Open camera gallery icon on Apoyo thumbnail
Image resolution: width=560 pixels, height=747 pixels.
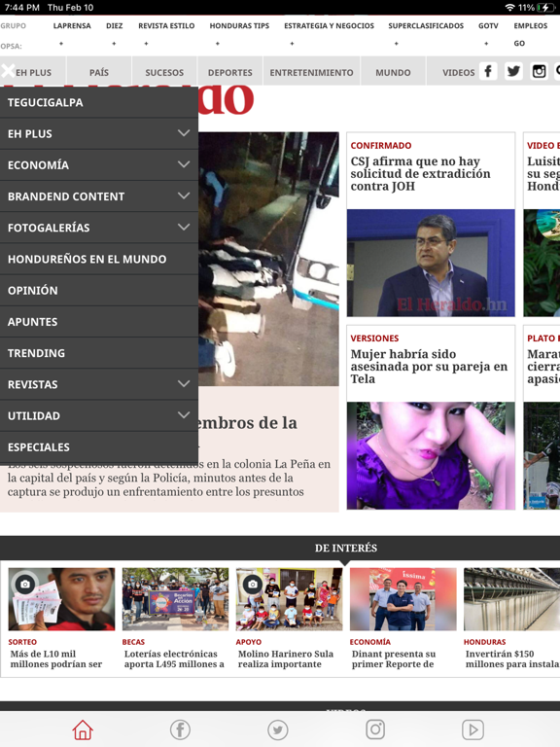click(x=253, y=584)
